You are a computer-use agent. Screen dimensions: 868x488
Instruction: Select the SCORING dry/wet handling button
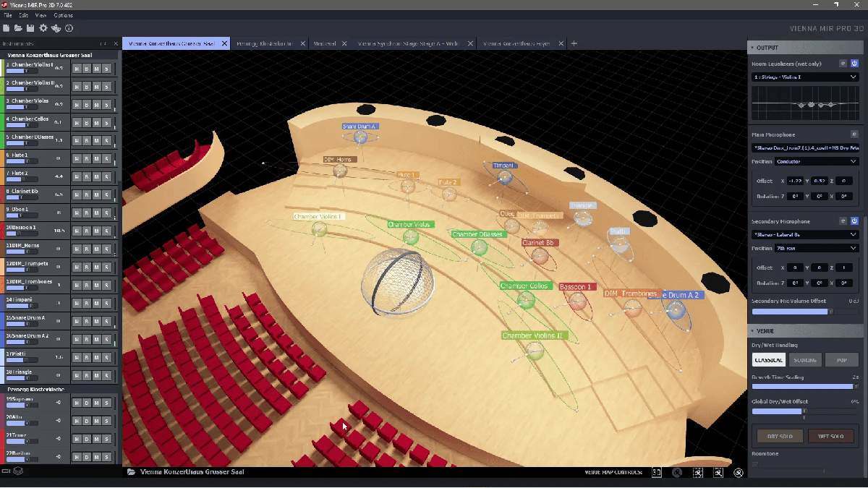click(804, 360)
